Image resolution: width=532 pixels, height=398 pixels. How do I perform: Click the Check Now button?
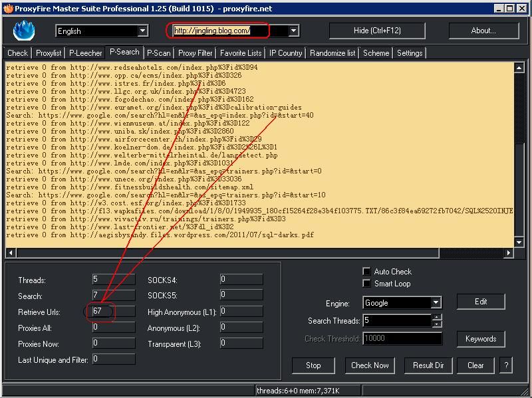tap(370, 365)
